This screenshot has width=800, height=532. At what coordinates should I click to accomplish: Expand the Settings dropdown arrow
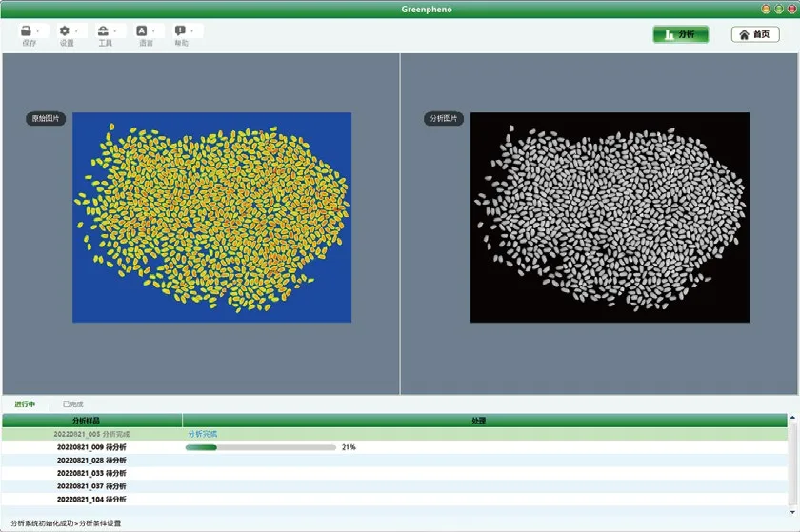[x=76, y=31]
